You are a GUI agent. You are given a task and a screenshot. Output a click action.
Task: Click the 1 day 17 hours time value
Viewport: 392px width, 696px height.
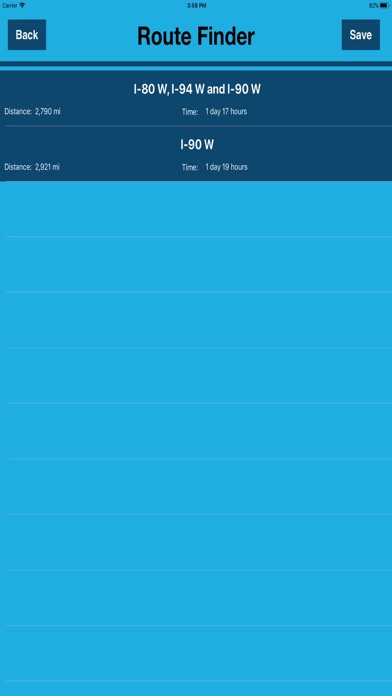(226, 111)
